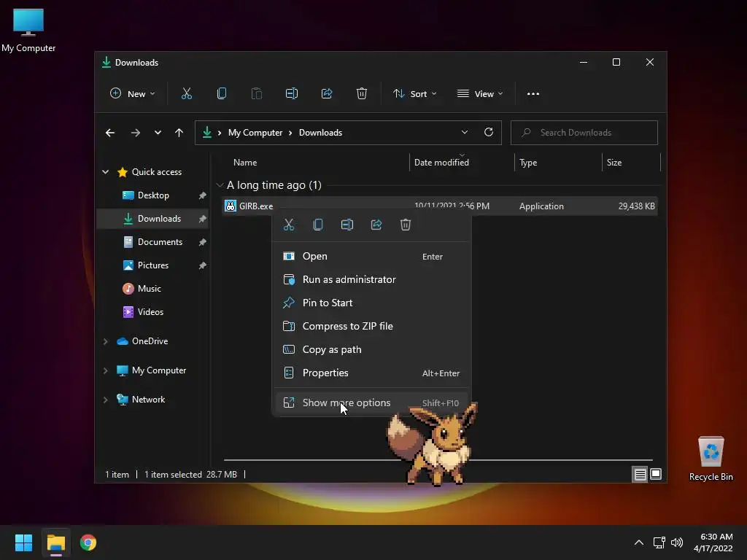Choose Pin to Start
This screenshot has width=747, height=560.
coord(372,303)
